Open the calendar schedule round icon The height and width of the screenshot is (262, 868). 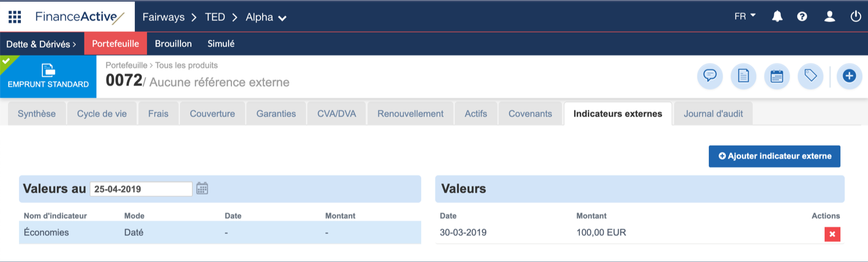pyautogui.click(x=777, y=76)
